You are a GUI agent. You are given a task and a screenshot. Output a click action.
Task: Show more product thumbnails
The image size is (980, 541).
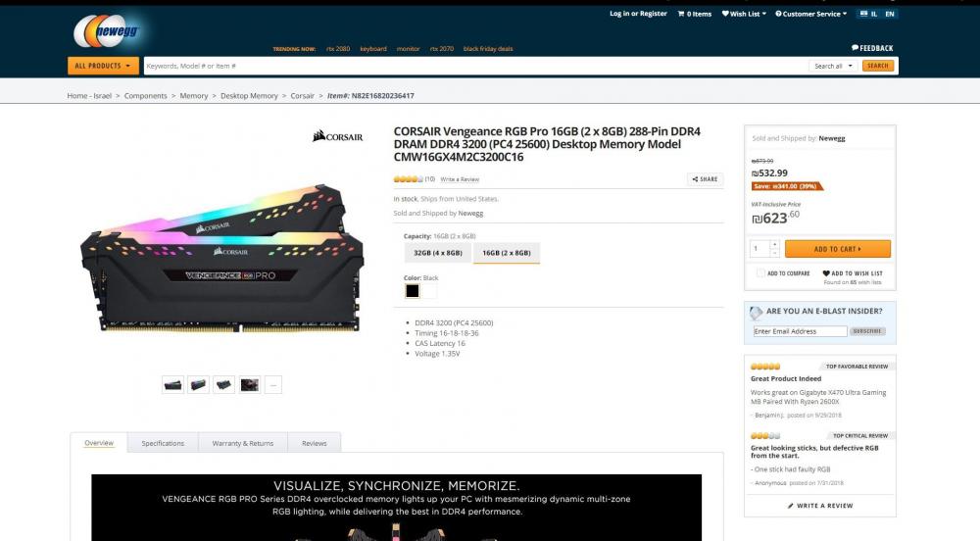pyautogui.click(x=273, y=385)
